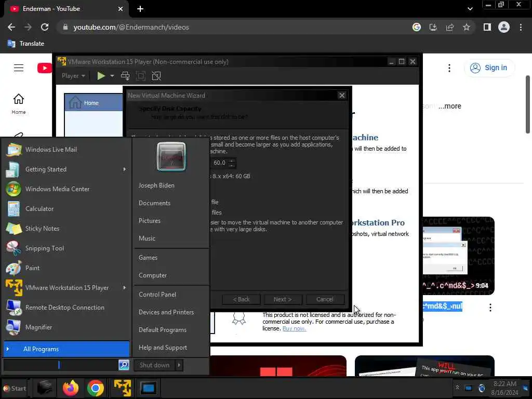Screen dimensions: 532x399
Task: Click the Chrome address bar
Action: pos(234,27)
